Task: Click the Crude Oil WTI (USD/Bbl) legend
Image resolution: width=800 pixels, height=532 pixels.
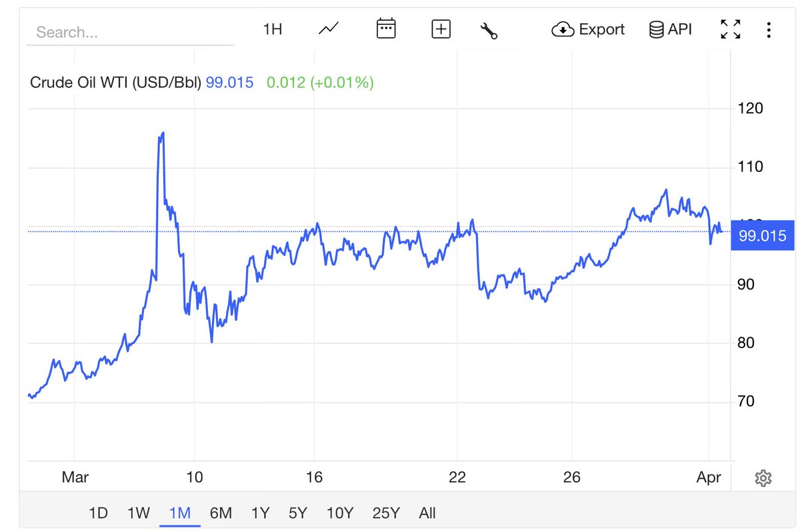Action: 115,83
